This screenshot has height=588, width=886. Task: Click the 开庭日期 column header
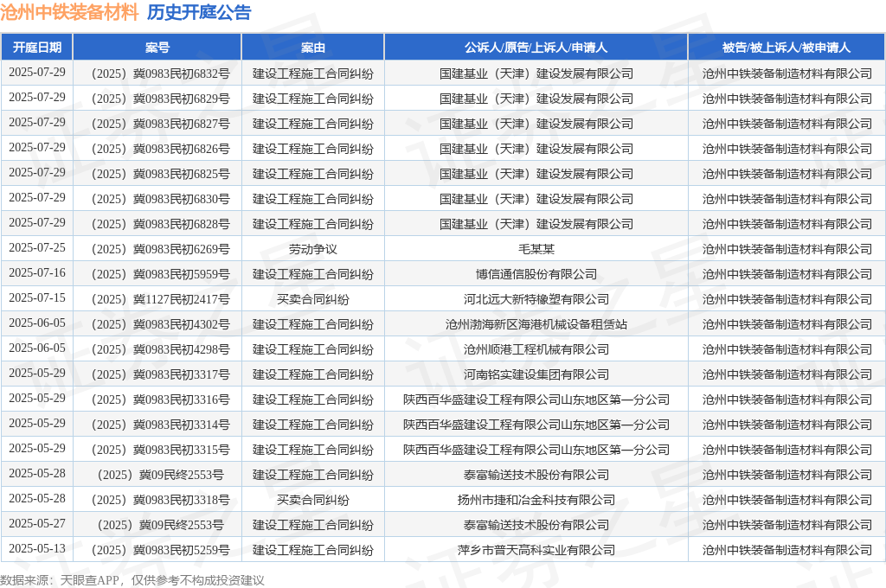[x=36, y=48]
